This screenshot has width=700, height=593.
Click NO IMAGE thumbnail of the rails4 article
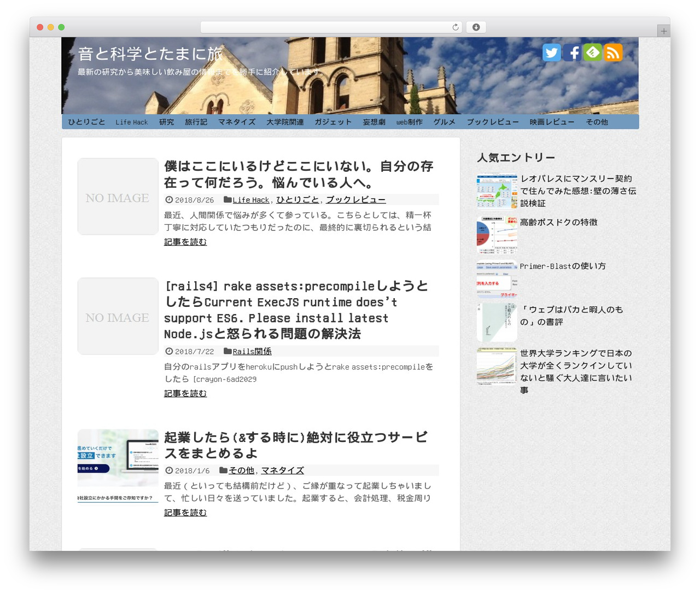coord(118,316)
